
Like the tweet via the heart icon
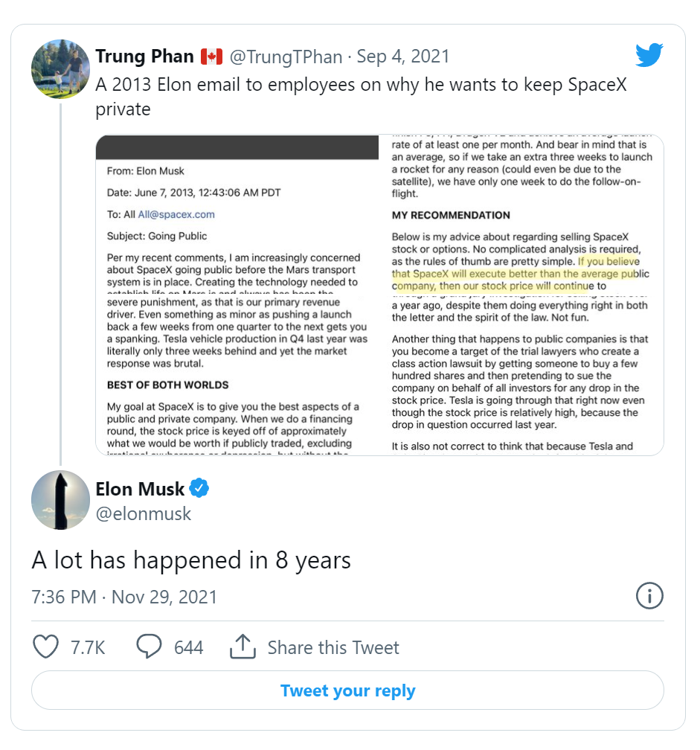[x=46, y=647]
